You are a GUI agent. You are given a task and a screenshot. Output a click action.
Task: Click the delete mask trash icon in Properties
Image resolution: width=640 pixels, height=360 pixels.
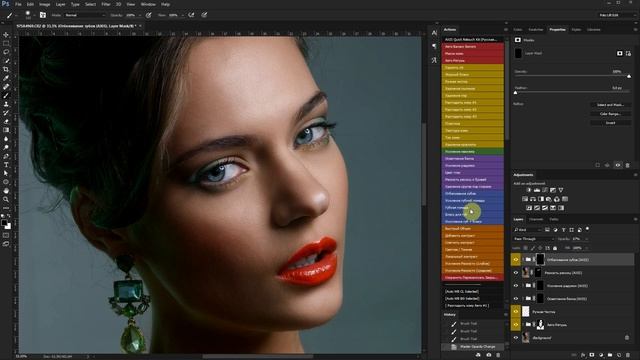(628, 165)
